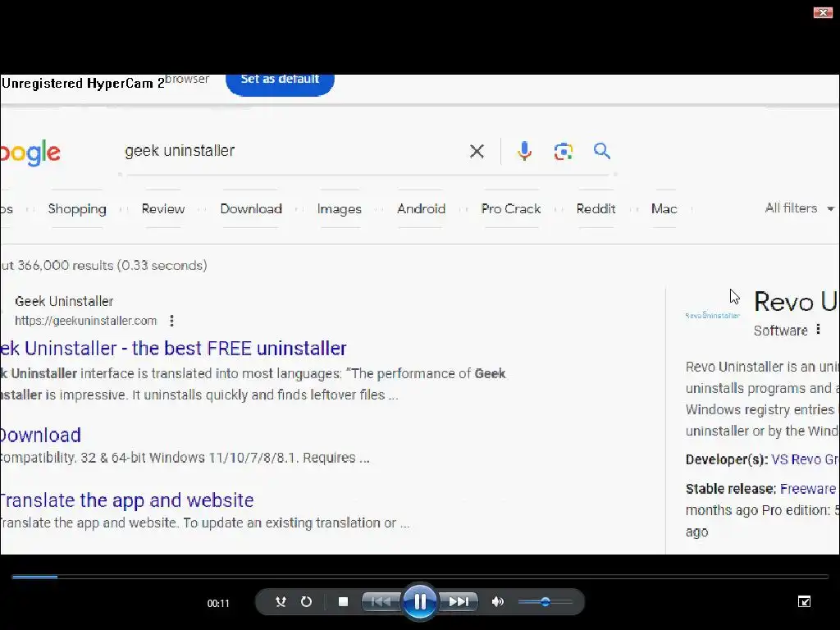Open the three-dot menu next to Software

tap(818, 330)
